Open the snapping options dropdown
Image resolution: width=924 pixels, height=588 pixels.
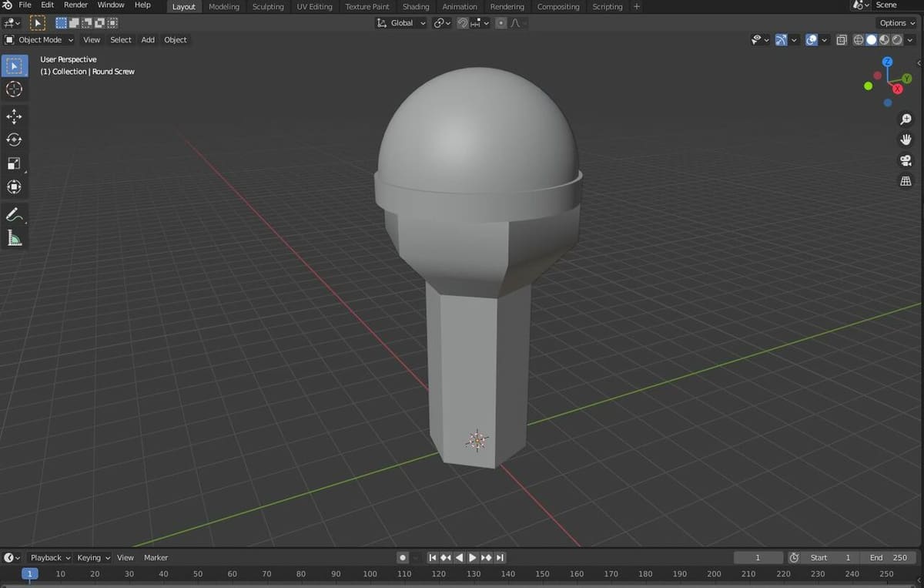click(x=486, y=23)
